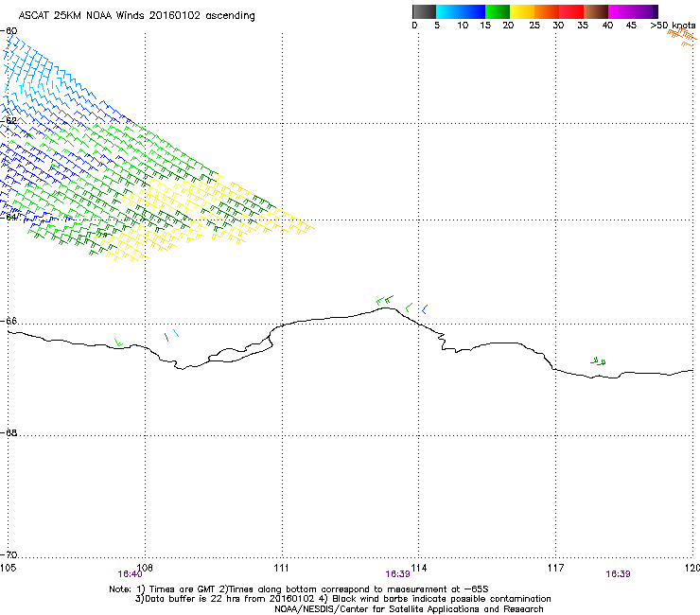Click the note 'Data buffer is 22 hrs'
Viewport: 700px width, 615px height.
pyautogui.click(x=189, y=599)
